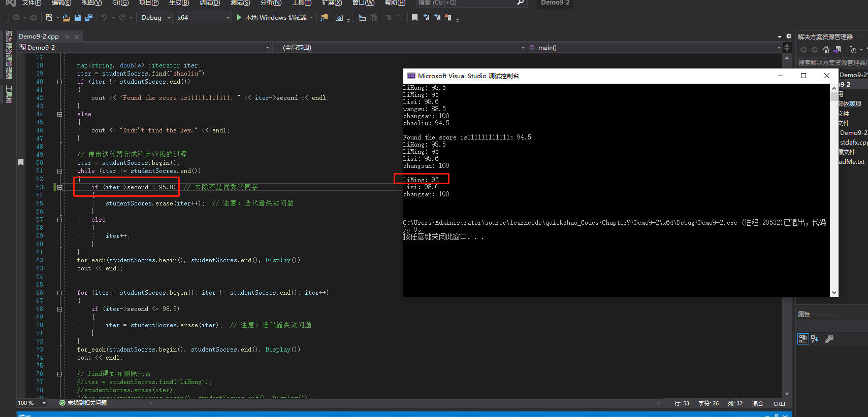
Task: Click the Save All icon
Action: pyautogui.click(x=89, y=18)
